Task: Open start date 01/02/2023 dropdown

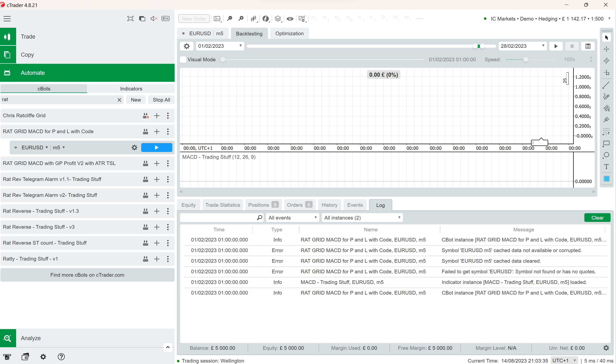Action: [220, 46]
